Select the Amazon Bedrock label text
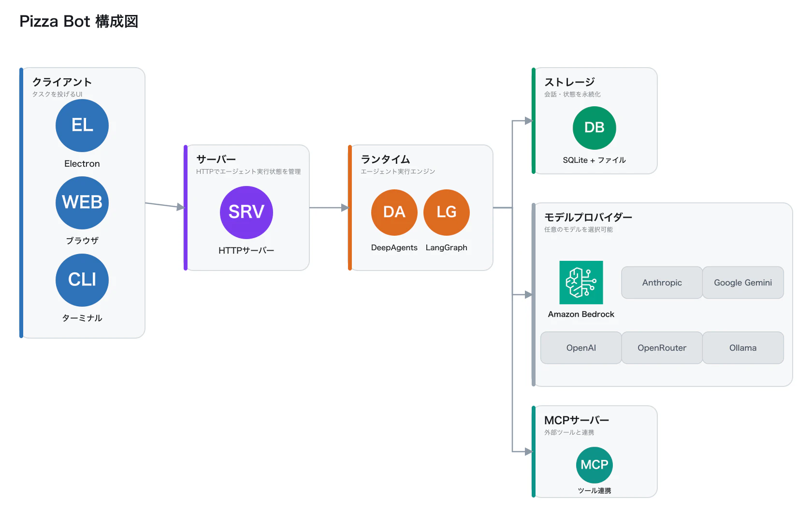The height and width of the screenshot is (512, 812). click(581, 314)
